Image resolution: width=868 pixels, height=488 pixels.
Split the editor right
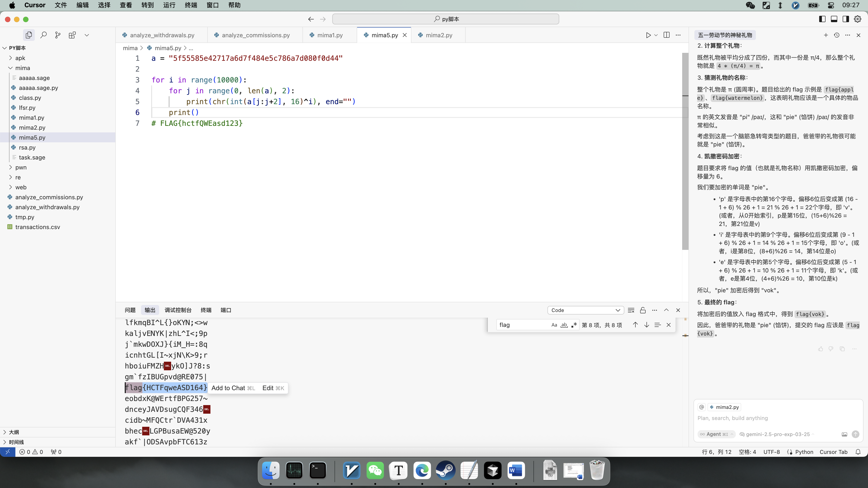[666, 35]
